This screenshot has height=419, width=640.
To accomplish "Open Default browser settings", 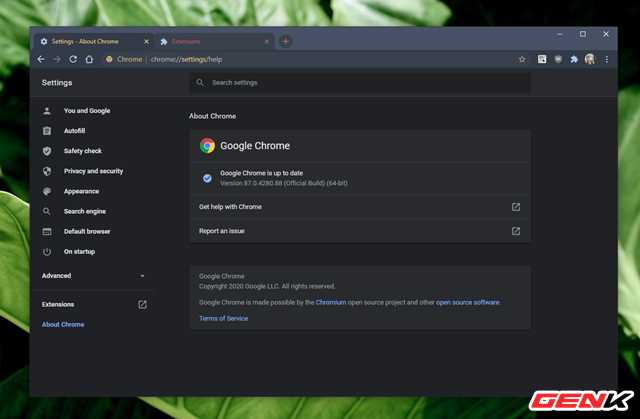I will pyautogui.click(x=87, y=231).
